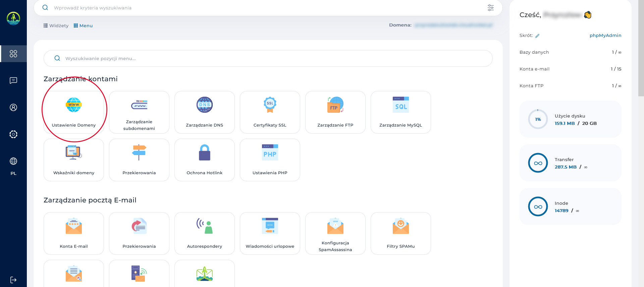Screen dimensions: 644x287
Task: Open search filter options icon
Action: tap(490, 8)
